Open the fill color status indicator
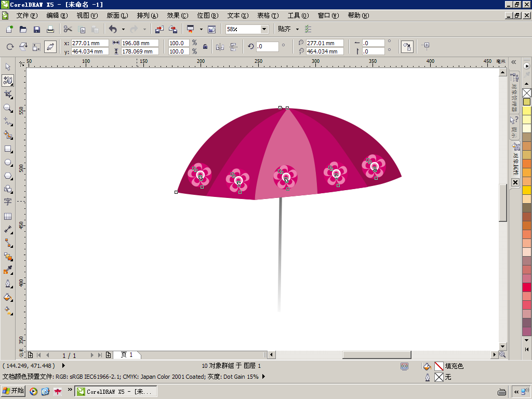 point(438,366)
